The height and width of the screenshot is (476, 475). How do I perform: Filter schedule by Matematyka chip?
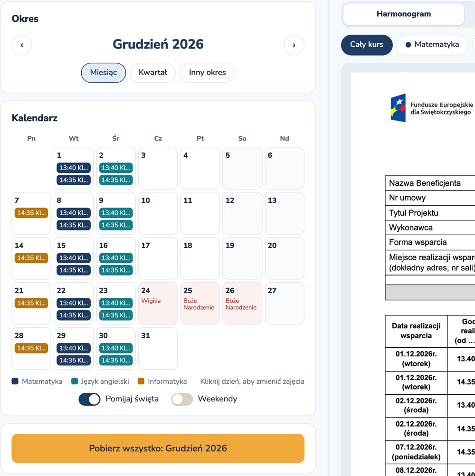tap(432, 45)
